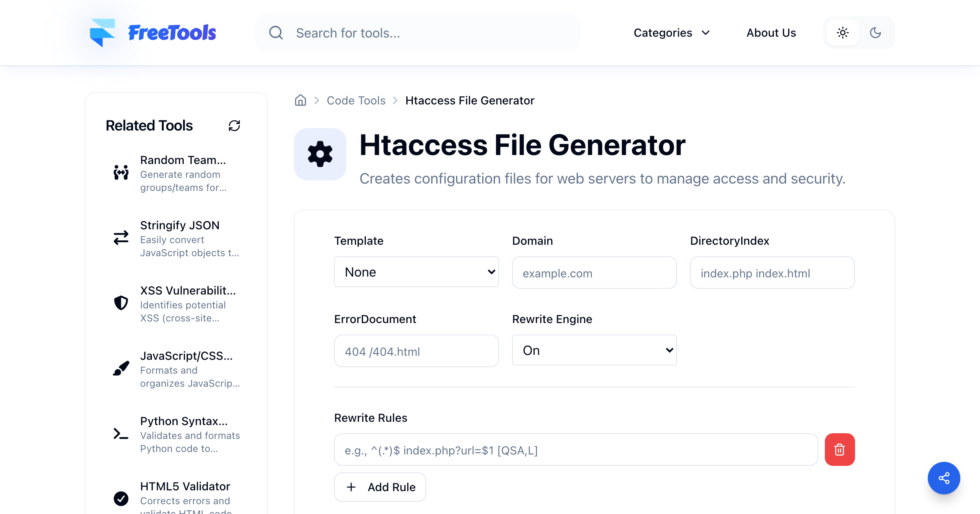Click the ErrorDocument label

(375, 319)
